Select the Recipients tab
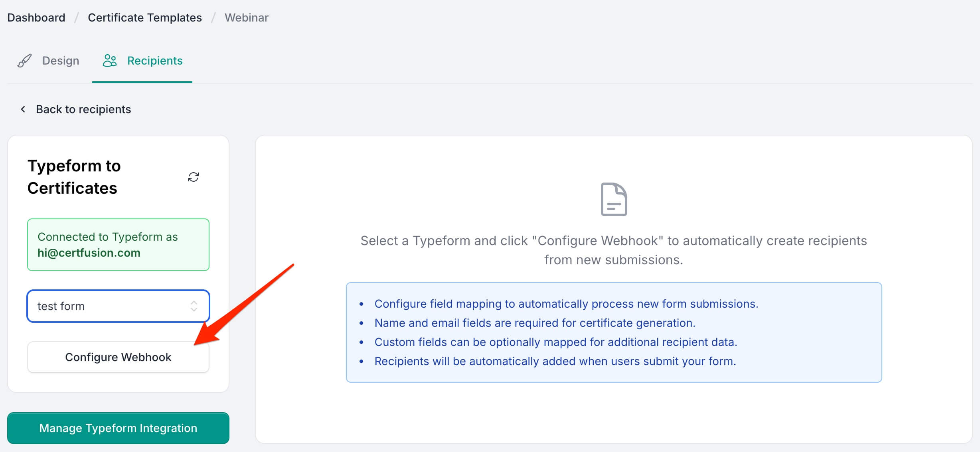Image resolution: width=980 pixels, height=452 pixels. (154, 61)
